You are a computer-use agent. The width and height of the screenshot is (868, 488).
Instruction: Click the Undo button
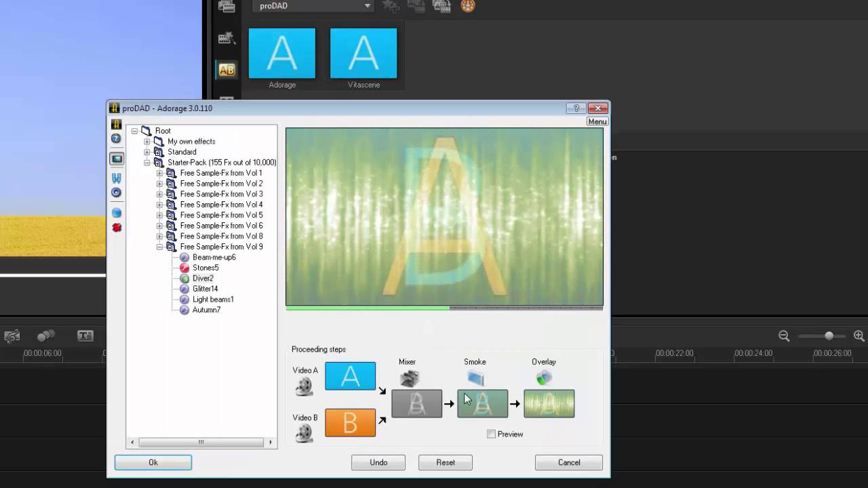point(378,462)
